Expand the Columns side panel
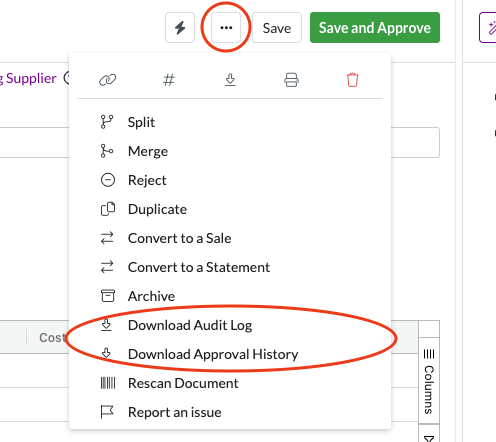 pyautogui.click(x=429, y=381)
